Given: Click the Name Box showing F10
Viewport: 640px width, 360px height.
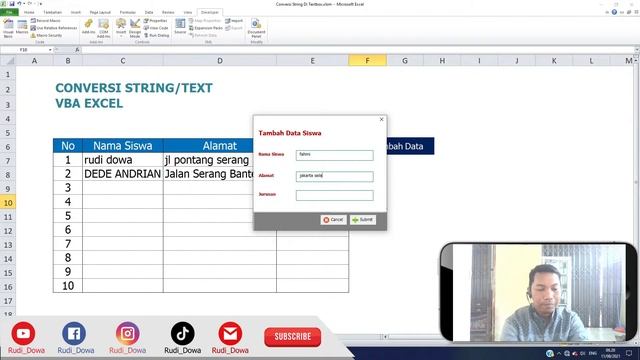Looking at the screenshot, I should click(24, 50).
